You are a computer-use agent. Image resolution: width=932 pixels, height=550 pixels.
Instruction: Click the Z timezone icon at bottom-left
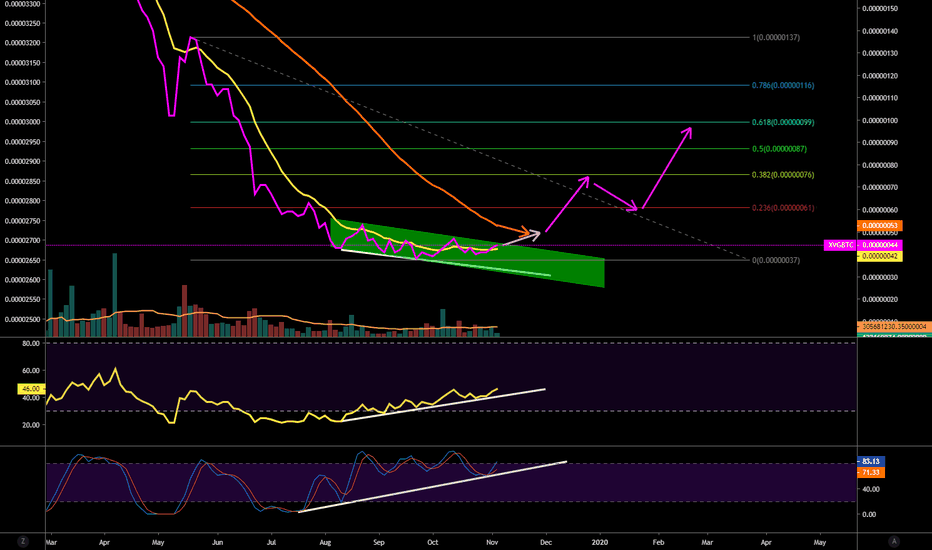click(x=23, y=541)
